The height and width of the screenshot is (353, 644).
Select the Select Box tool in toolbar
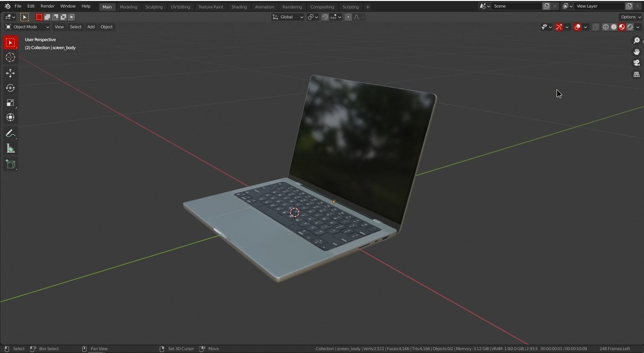[x=10, y=43]
